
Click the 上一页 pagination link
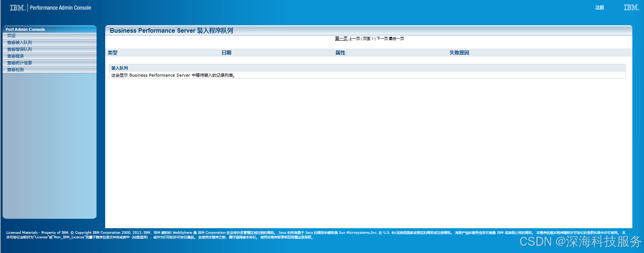354,38
